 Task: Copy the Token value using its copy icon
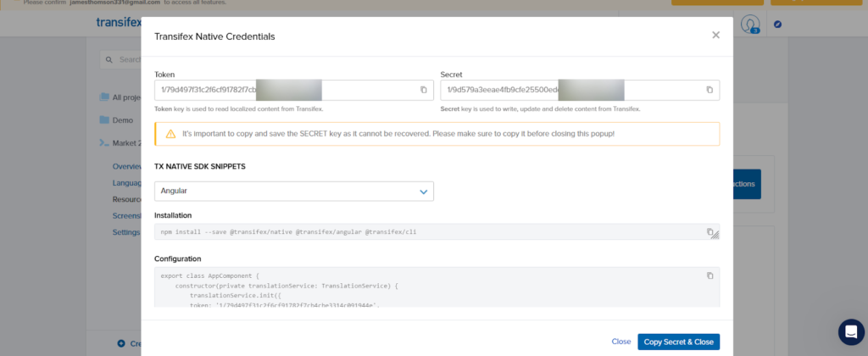424,90
